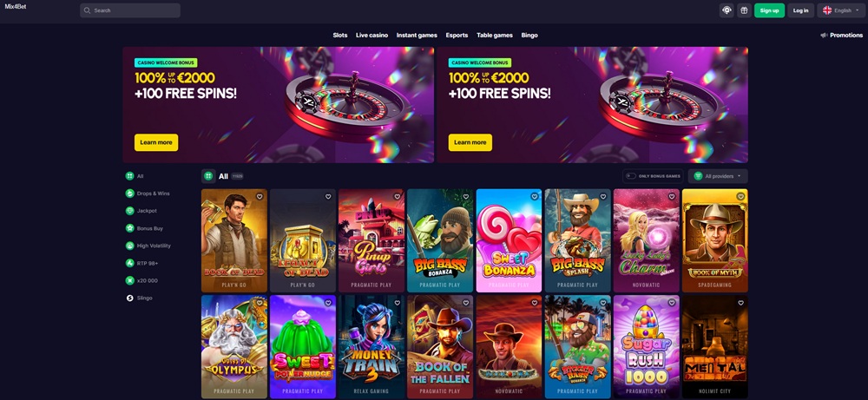
Task: Open the High Volatility category icon
Action: (129, 246)
